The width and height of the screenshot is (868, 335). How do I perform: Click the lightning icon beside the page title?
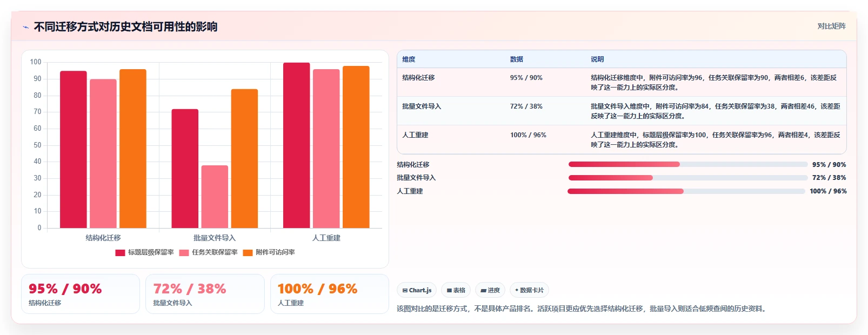(x=25, y=27)
